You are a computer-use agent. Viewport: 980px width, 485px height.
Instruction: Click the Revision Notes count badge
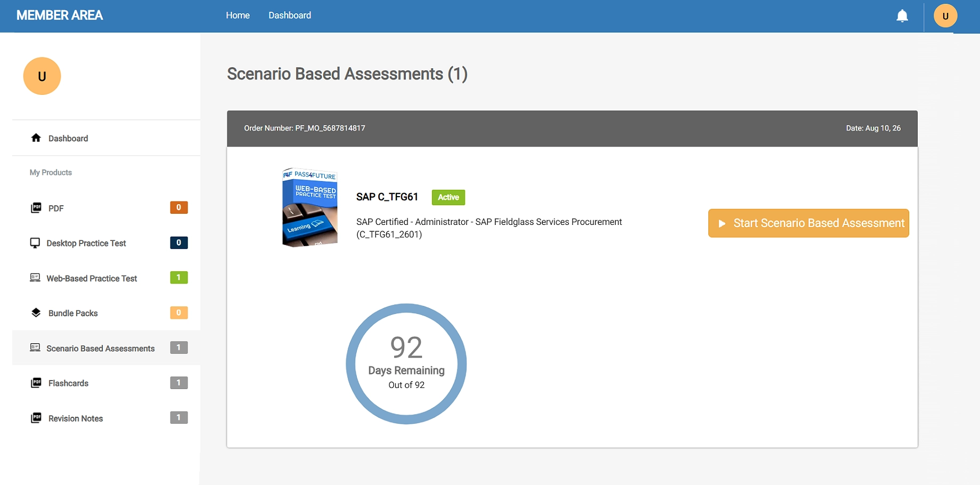(x=179, y=417)
